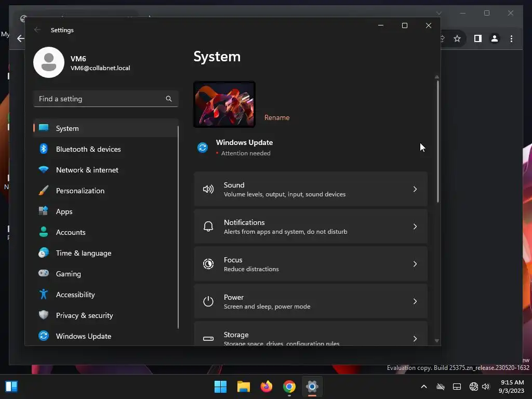Expand the Power row chevron
Viewport: 532px width, 399px height.
click(415, 301)
